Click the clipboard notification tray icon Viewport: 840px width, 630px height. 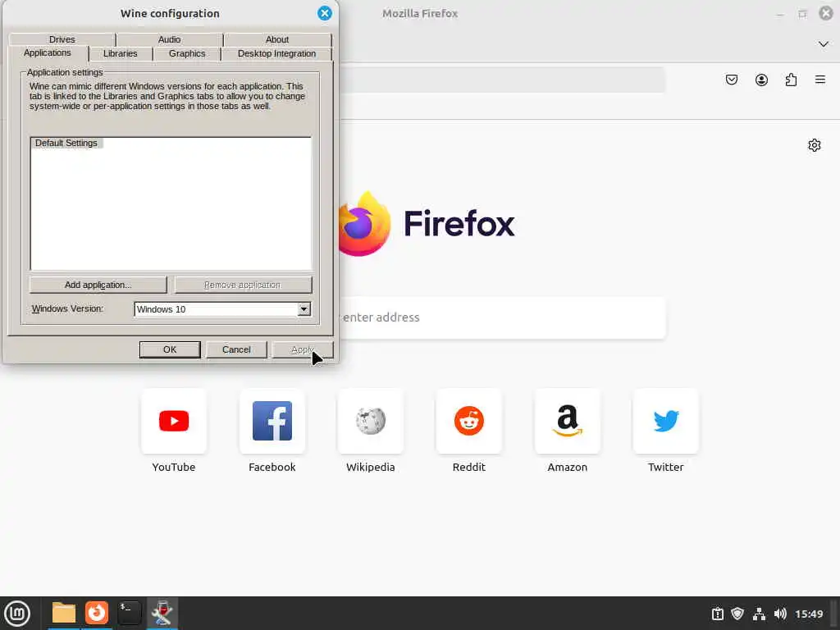coord(717,614)
